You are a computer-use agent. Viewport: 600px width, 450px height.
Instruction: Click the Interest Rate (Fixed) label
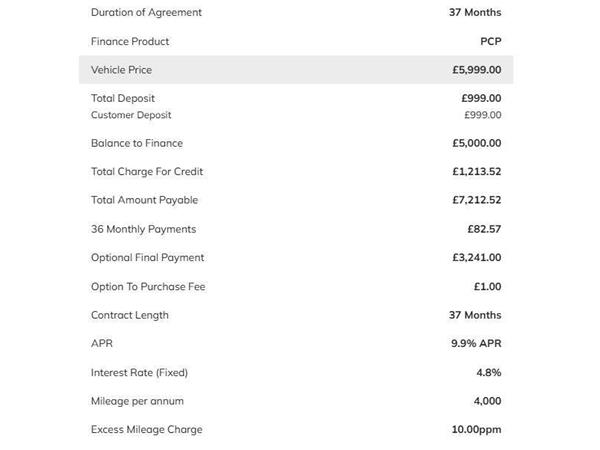[x=139, y=372]
